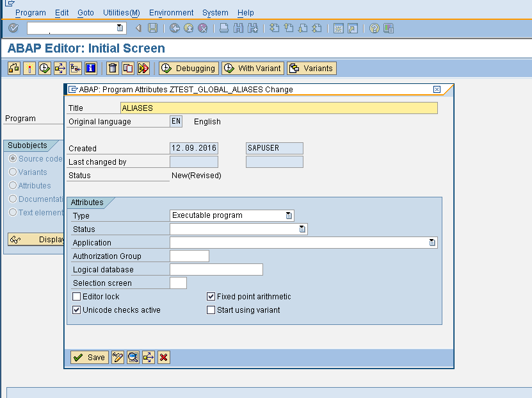Viewport: 532px width, 398px height.
Task: Click the pencil Display/Change icon in the dialog
Action: [117, 358]
